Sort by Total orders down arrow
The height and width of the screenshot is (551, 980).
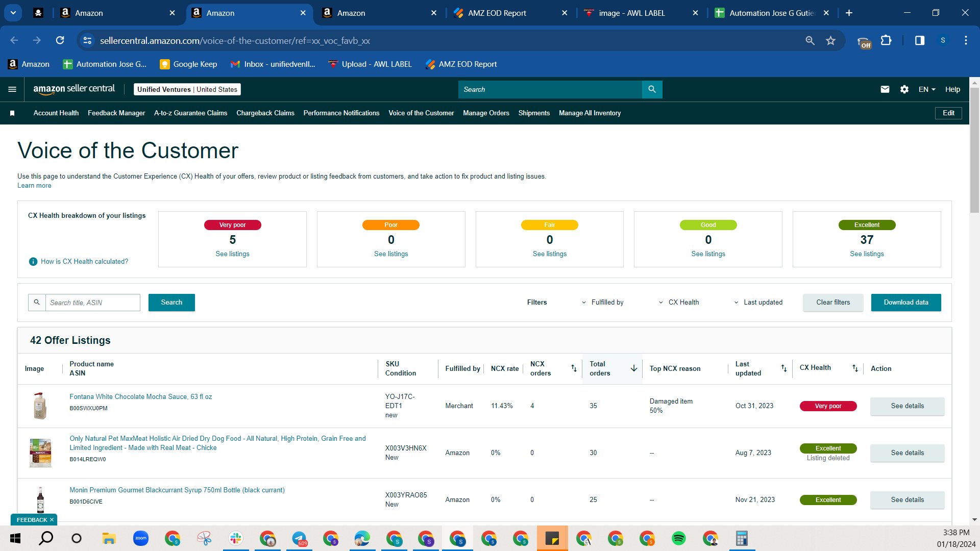click(x=634, y=368)
